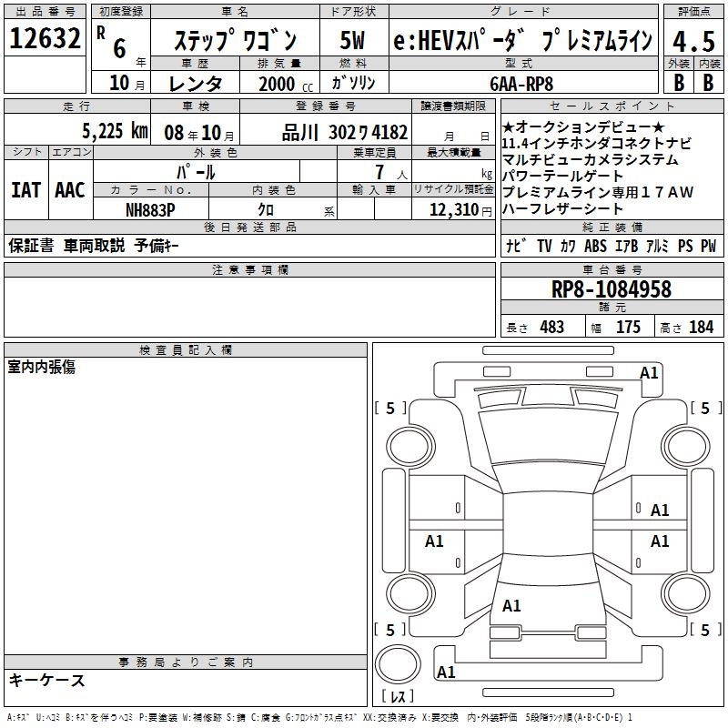This screenshot has width=728, height=728.
Task: Click the first registration month 10月
Action: 127,83
